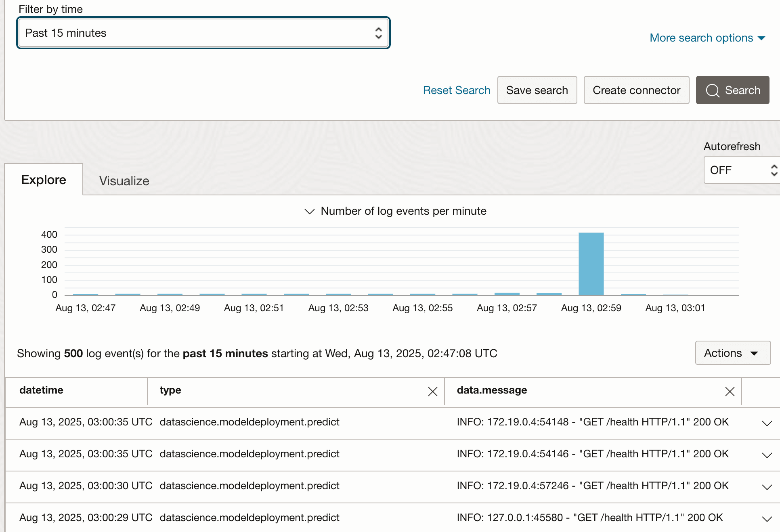Remove the data.message column with its X icon
Image resolution: width=780 pixels, height=532 pixels.
pos(730,392)
